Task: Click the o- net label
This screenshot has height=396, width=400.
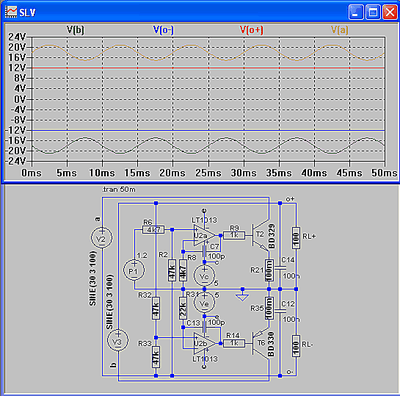Action: 290,371
